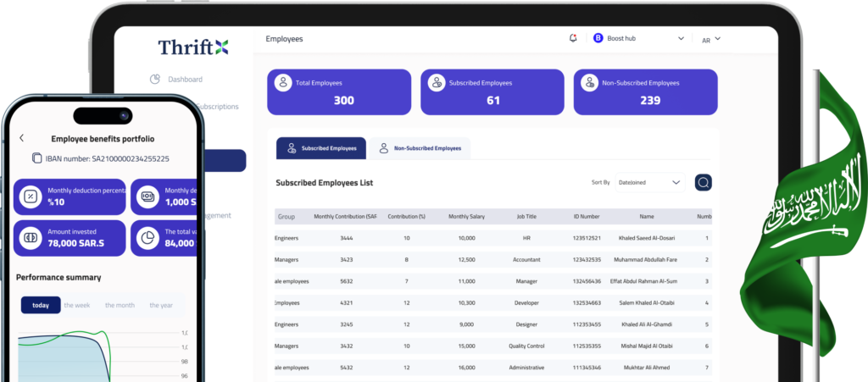Viewport: 868px width, 382px height.
Task: Switch to Non-Subscribed Employees tab
Action: 420,148
